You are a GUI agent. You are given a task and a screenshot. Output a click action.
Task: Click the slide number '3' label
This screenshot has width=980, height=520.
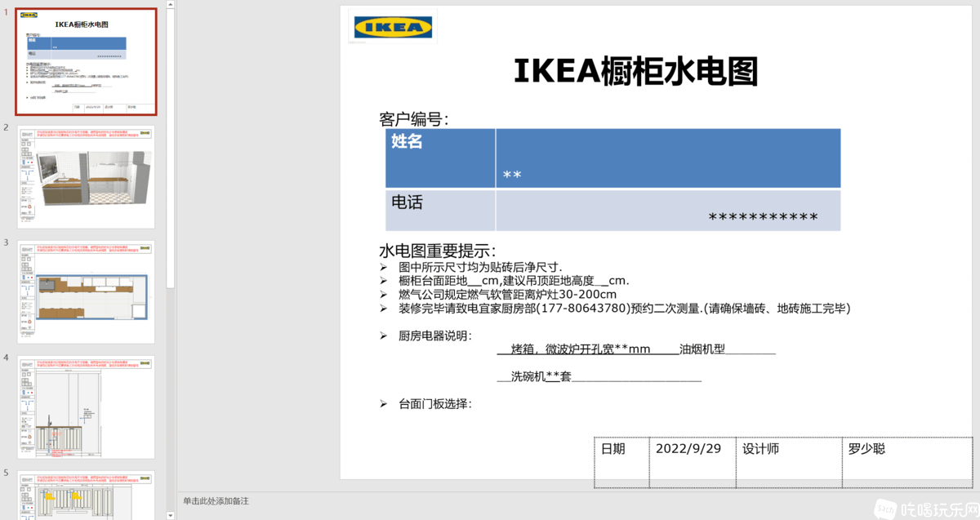point(6,243)
